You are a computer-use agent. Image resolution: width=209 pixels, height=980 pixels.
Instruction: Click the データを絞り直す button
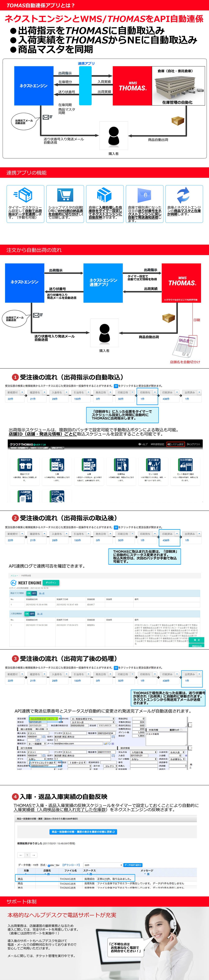(x=133, y=865)
